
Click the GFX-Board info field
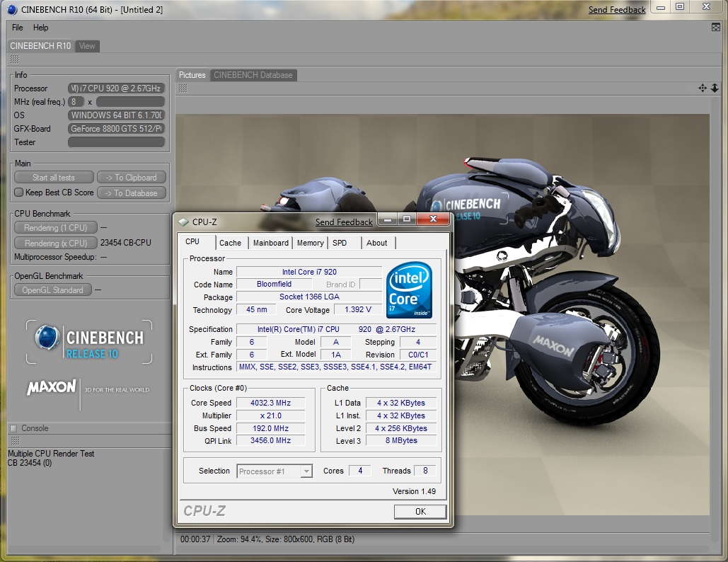point(116,129)
